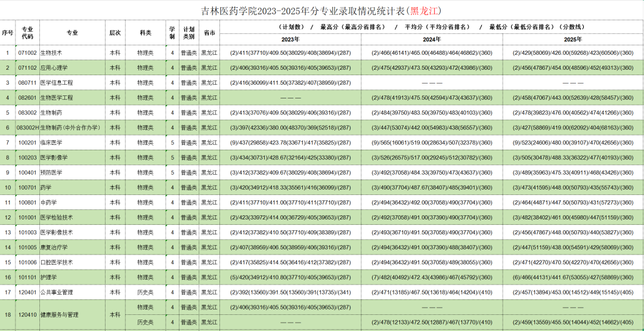Click the 医学影像学 major name cell
This screenshot has height=331, width=644.
(72, 157)
